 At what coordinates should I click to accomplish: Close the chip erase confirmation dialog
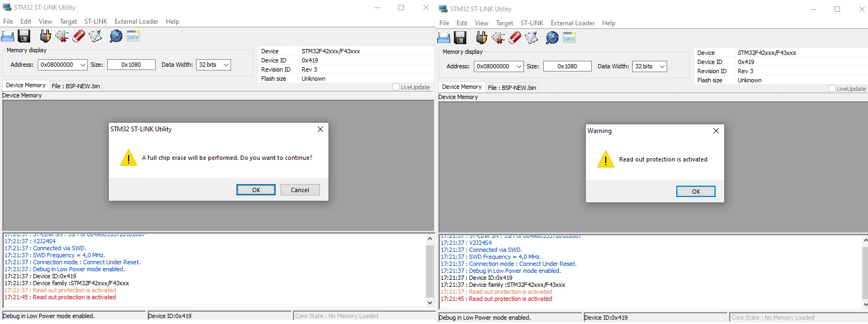click(x=320, y=129)
